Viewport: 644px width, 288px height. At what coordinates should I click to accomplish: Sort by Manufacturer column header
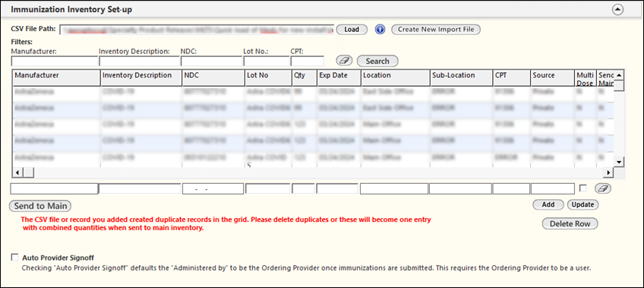tap(56, 78)
